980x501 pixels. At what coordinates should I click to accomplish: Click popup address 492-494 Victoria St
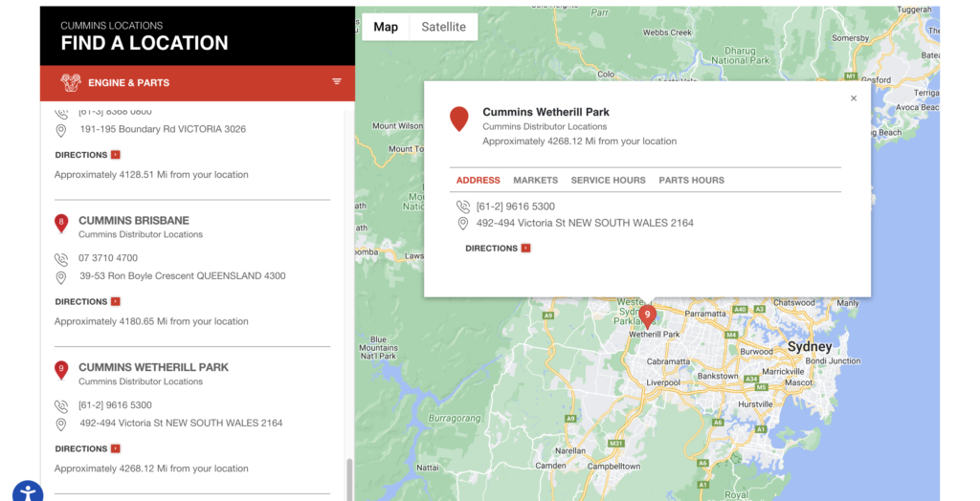click(x=585, y=223)
